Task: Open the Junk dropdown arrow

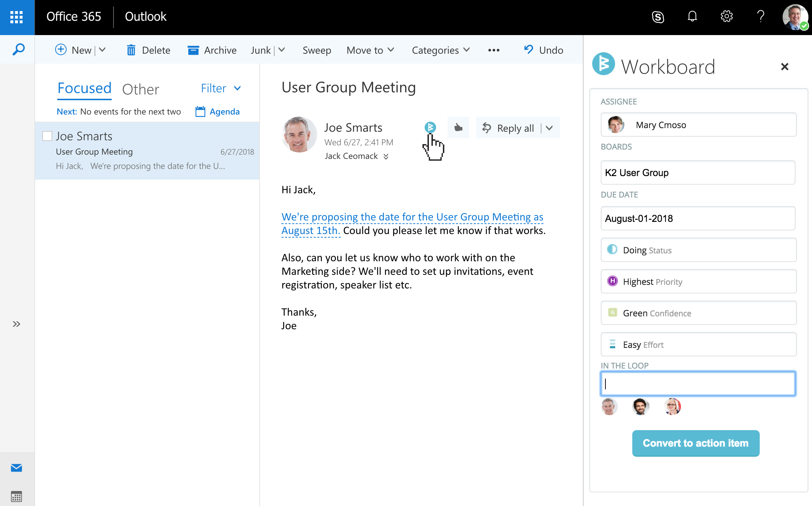Action: [x=282, y=50]
